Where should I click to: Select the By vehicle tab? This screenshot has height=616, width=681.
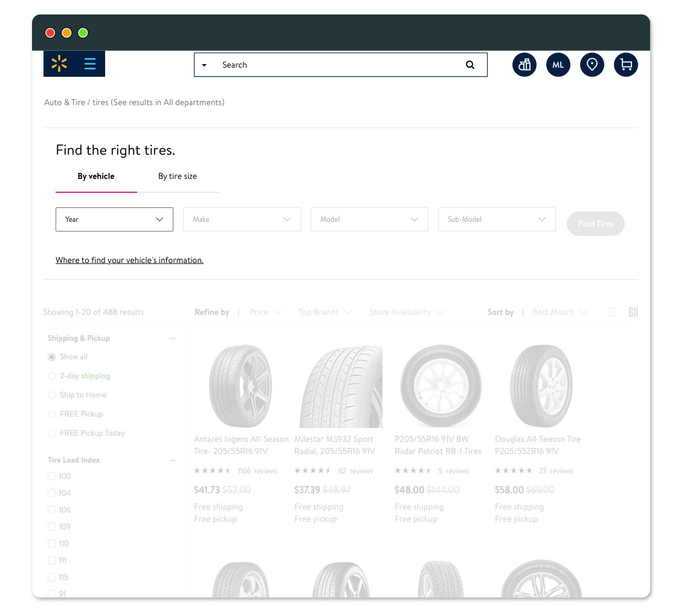click(96, 177)
